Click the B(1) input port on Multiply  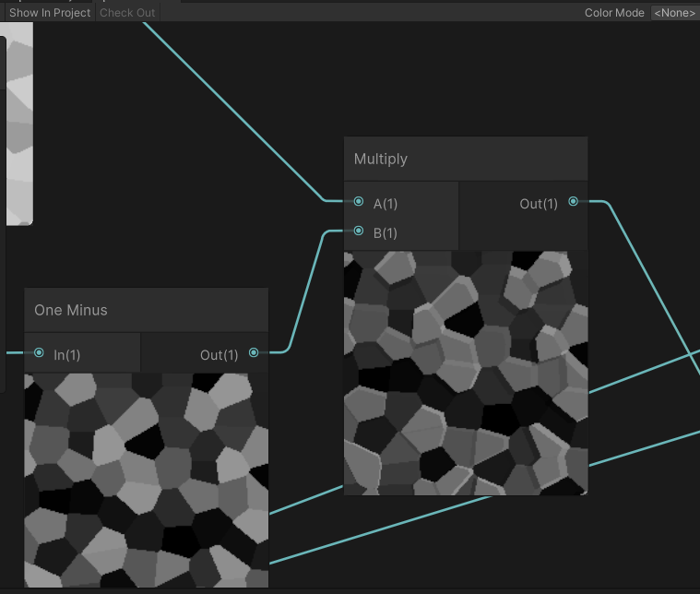pyautogui.click(x=358, y=232)
